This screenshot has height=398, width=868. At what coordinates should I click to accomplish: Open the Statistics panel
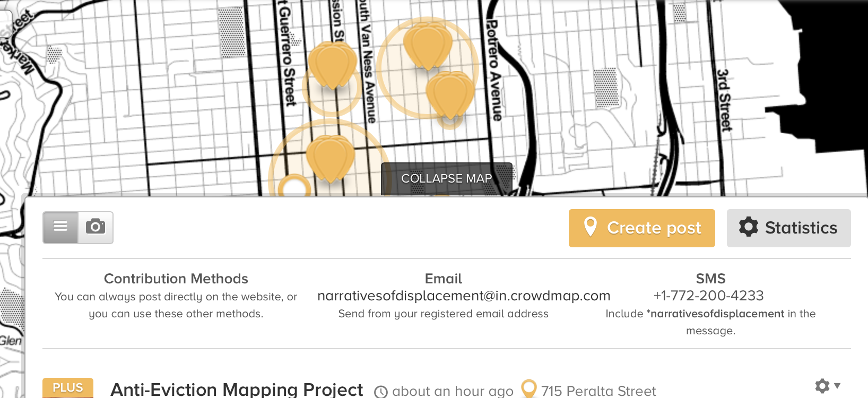point(788,228)
